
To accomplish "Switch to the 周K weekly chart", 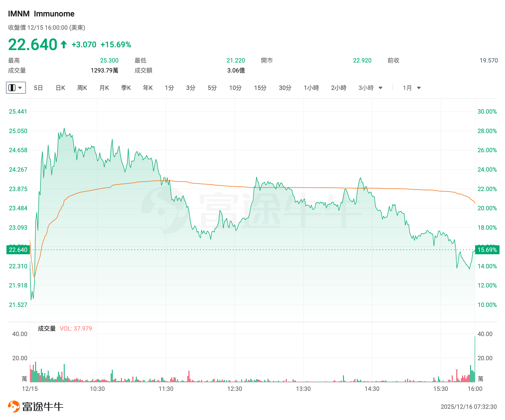I will pos(82,88).
